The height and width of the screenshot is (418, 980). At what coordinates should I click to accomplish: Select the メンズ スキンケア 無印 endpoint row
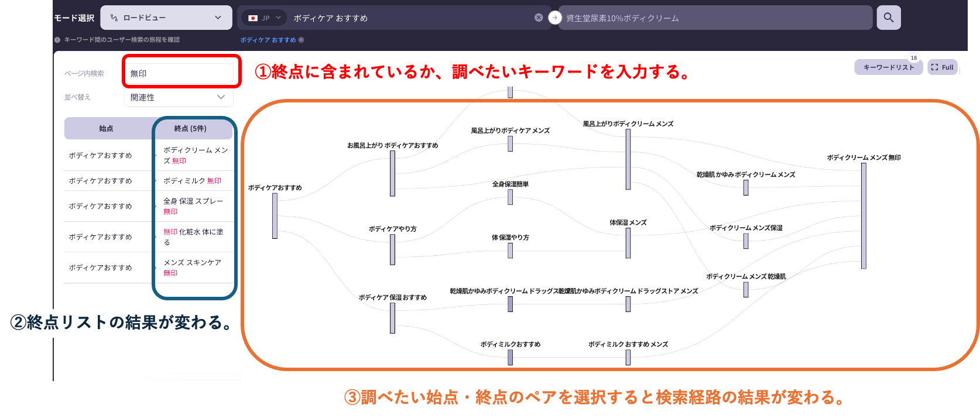[192, 268]
